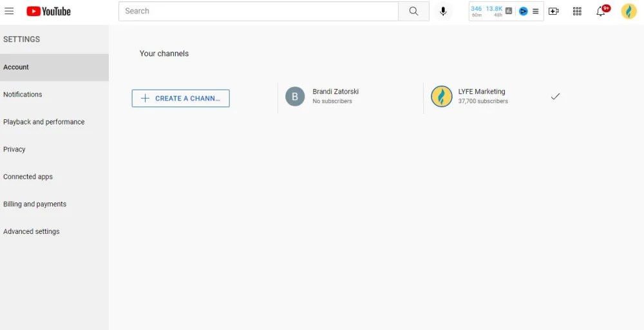Viewport: 644px width, 330px height.
Task: Click 'No subscribers' text
Action: point(332,101)
